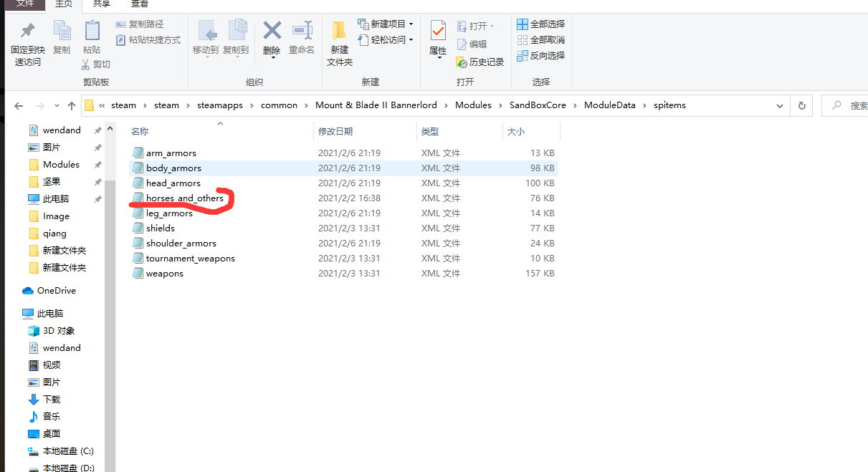Click the Refresh button
This screenshot has width=868, height=472.
pos(801,105)
